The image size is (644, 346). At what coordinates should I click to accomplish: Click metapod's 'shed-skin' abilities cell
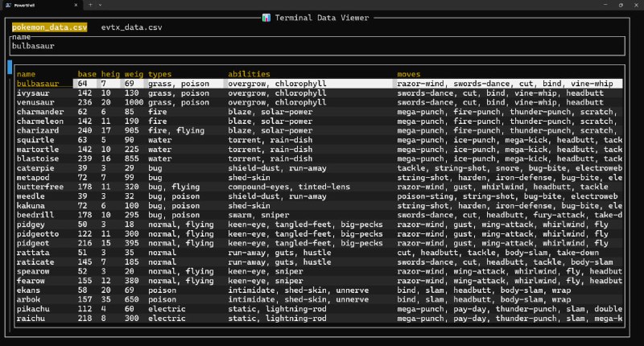tap(249, 177)
